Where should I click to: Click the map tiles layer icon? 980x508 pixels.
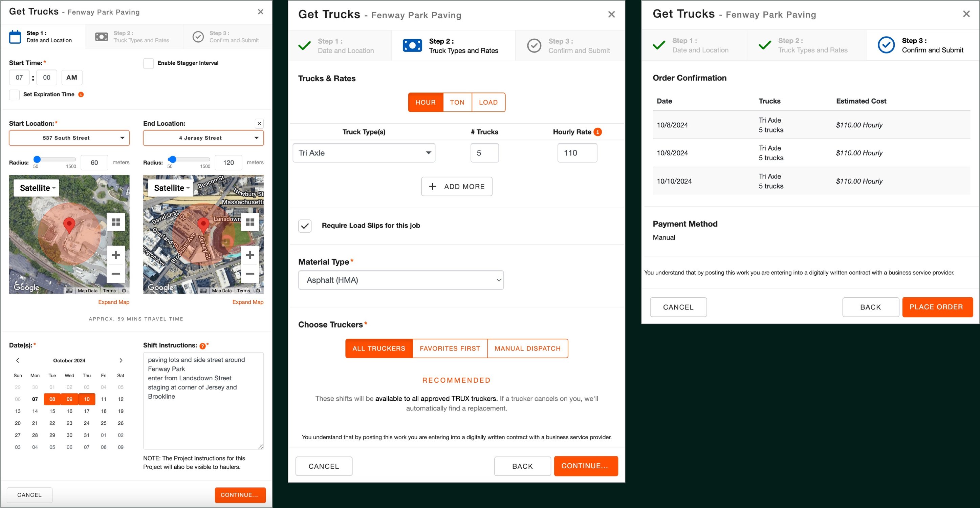(116, 222)
